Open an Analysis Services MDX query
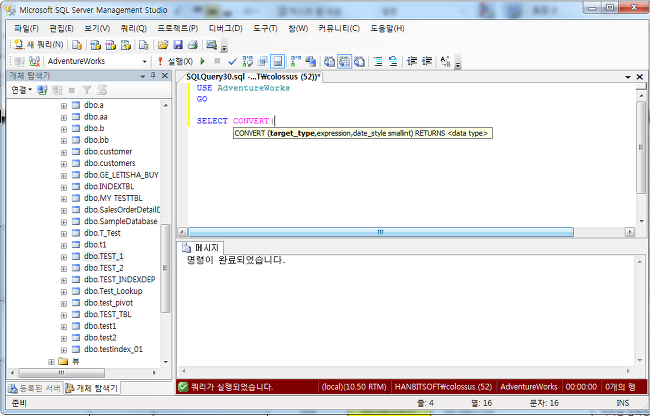Image resolution: width=650 pixels, height=416 pixels. [x=96, y=45]
